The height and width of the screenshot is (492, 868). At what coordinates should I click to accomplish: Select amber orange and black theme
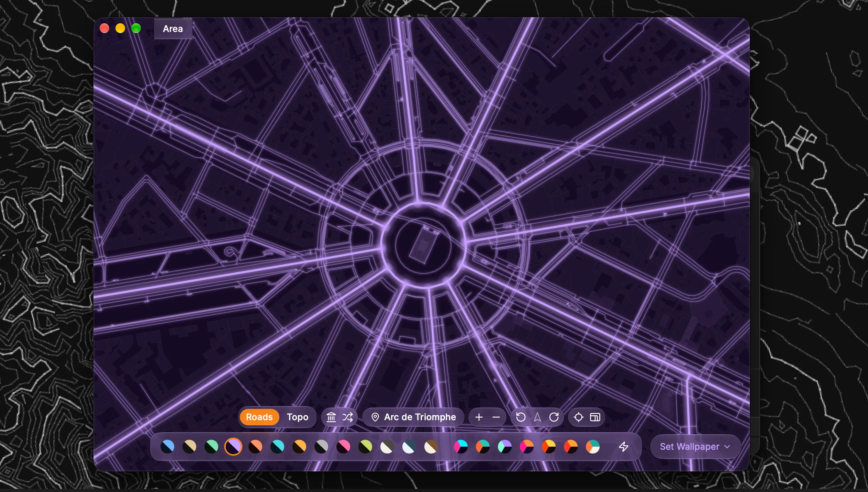pyautogui.click(x=299, y=447)
